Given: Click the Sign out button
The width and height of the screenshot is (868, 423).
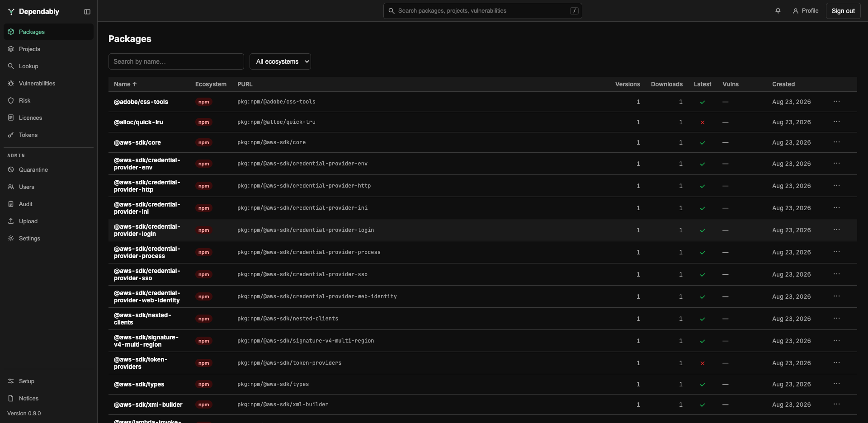Looking at the screenshot, I should click(x=843, y=11).
